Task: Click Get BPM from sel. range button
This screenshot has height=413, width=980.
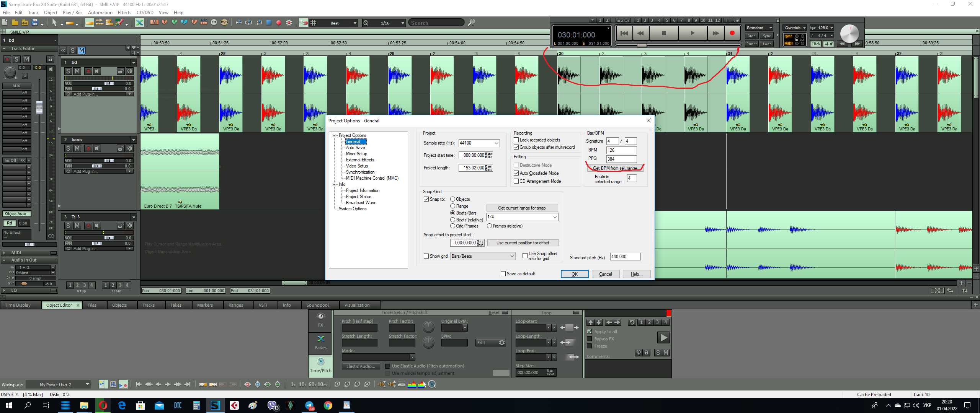Action: pos(615,168)
